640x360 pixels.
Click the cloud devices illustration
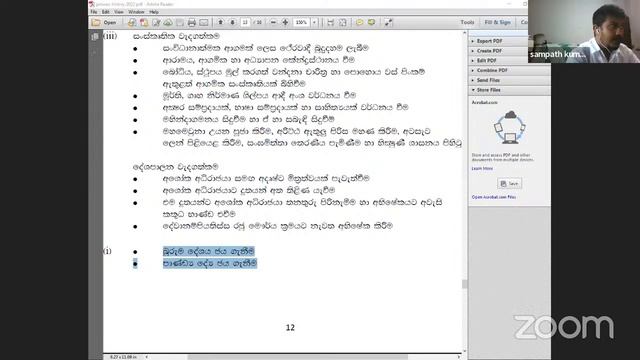click(x=509, y=127)
